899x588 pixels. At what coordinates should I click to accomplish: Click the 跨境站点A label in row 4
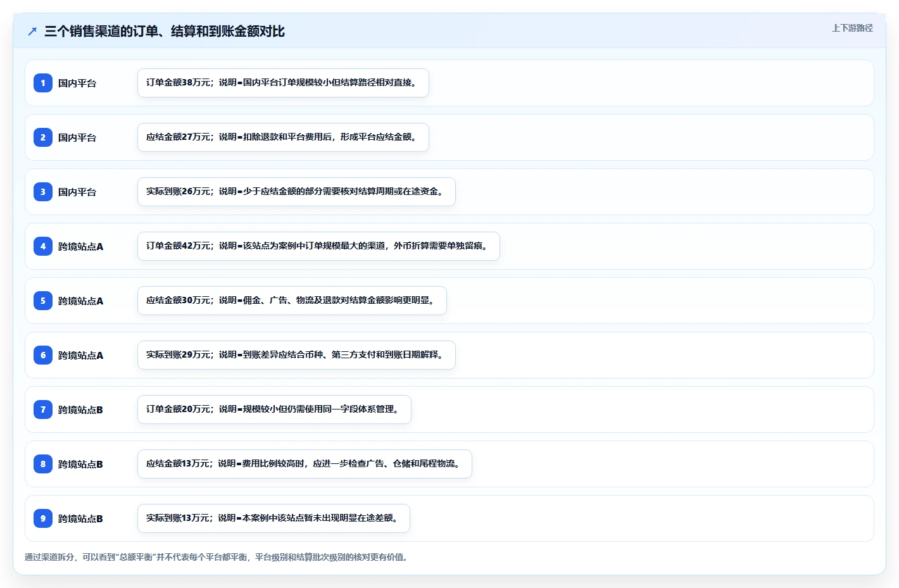(x=80, y=246)
